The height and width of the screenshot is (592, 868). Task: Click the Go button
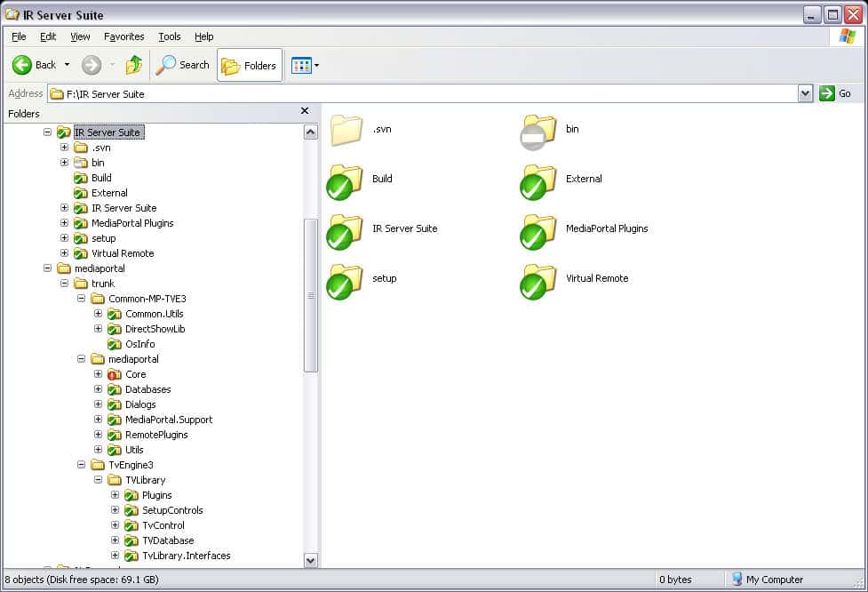pyautogui.click(x=836, y=93)
